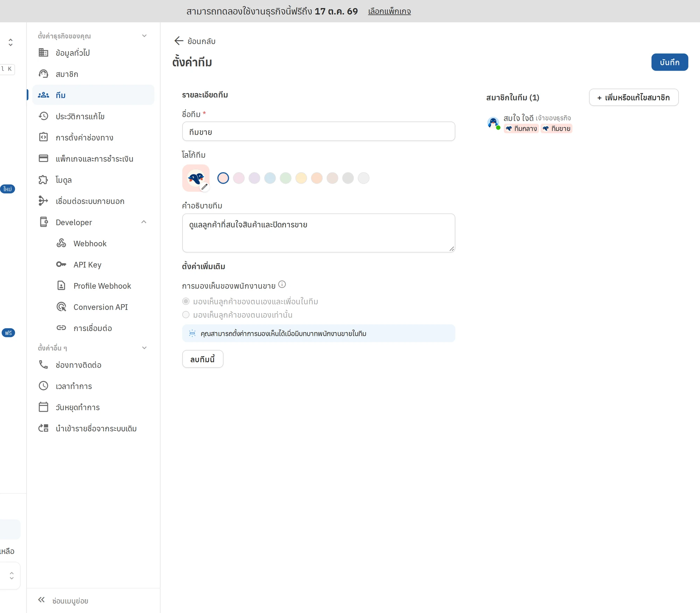Viewport: 700px width, 613px height.
Task: Click ทีมกลาง tag under member
Action: coord(521,129)
